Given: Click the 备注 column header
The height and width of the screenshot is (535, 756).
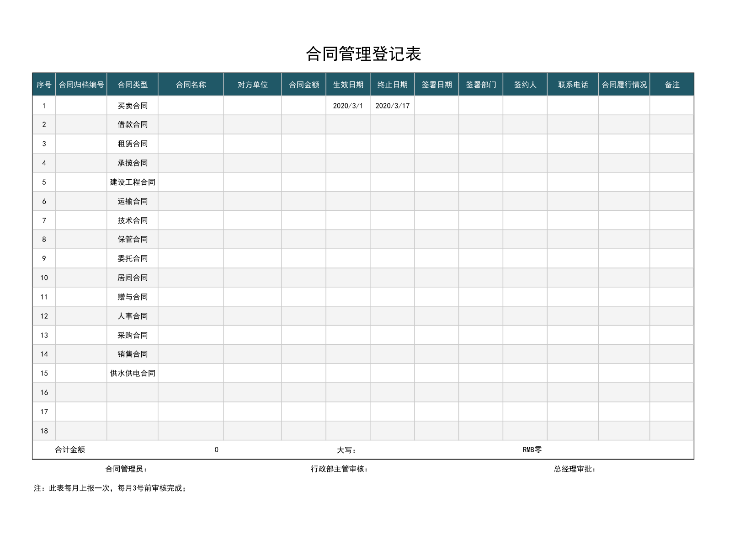Looking at the screenshot, I should (x=672, y=85).
